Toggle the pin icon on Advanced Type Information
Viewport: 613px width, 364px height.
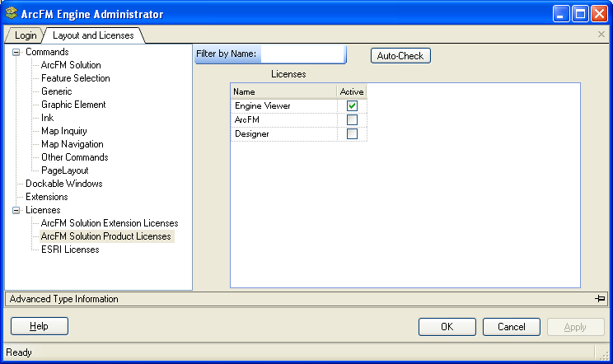coord(600,299)
